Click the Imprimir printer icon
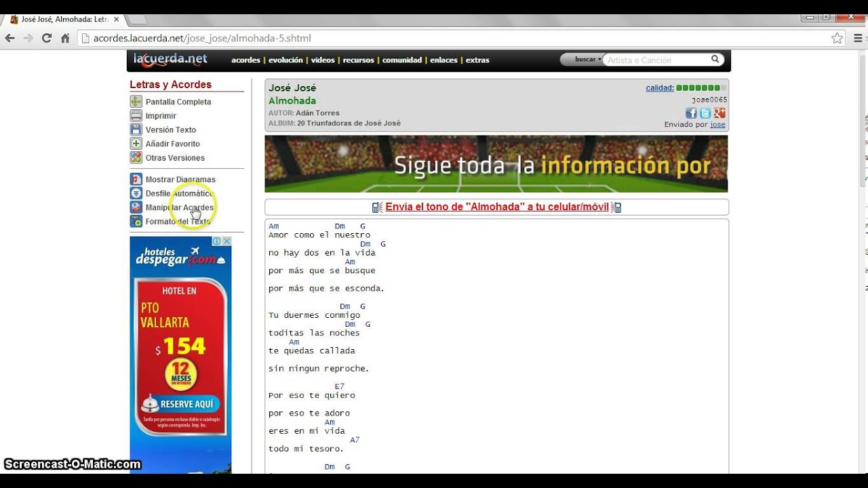This screenshot has width=868, height=488. point(136,116)
